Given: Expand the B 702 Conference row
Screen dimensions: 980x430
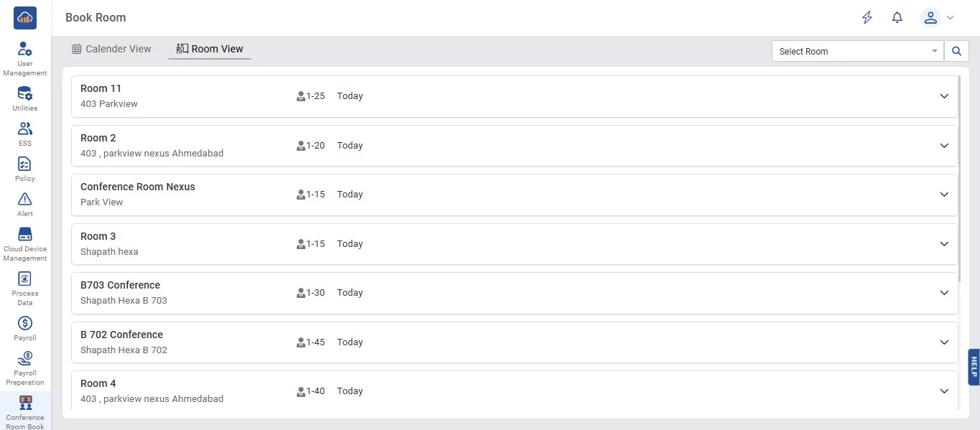Looking at the screenshot, I should point(944,342).
